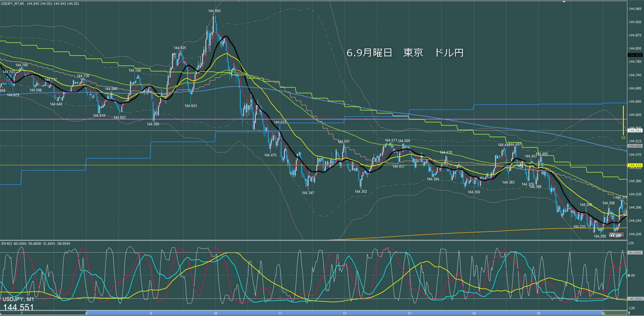Click the 144.766 swing high label
644x316 pixels.
pos(22,65)
